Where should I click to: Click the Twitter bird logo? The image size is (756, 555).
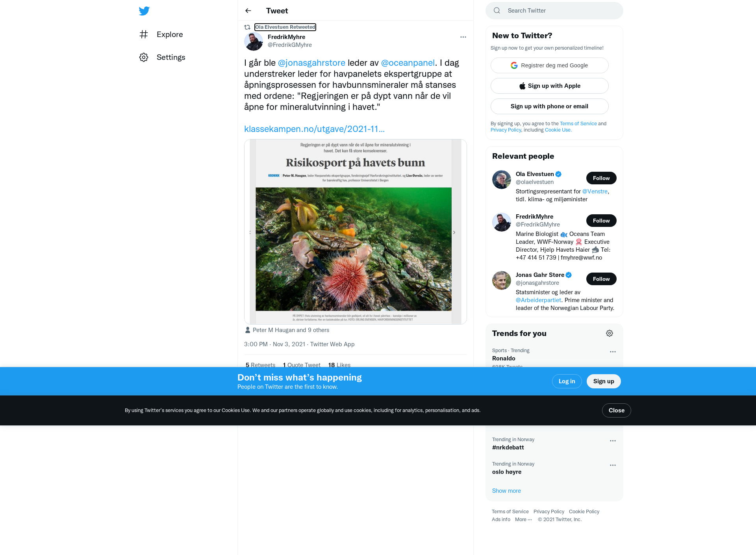pyautogui.click(x=144, y=11)
